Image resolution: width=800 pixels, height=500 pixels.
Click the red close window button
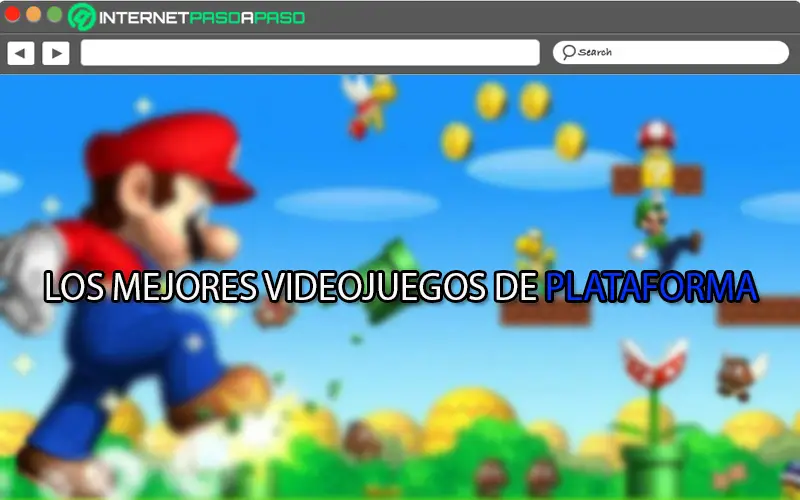point(12,14)
